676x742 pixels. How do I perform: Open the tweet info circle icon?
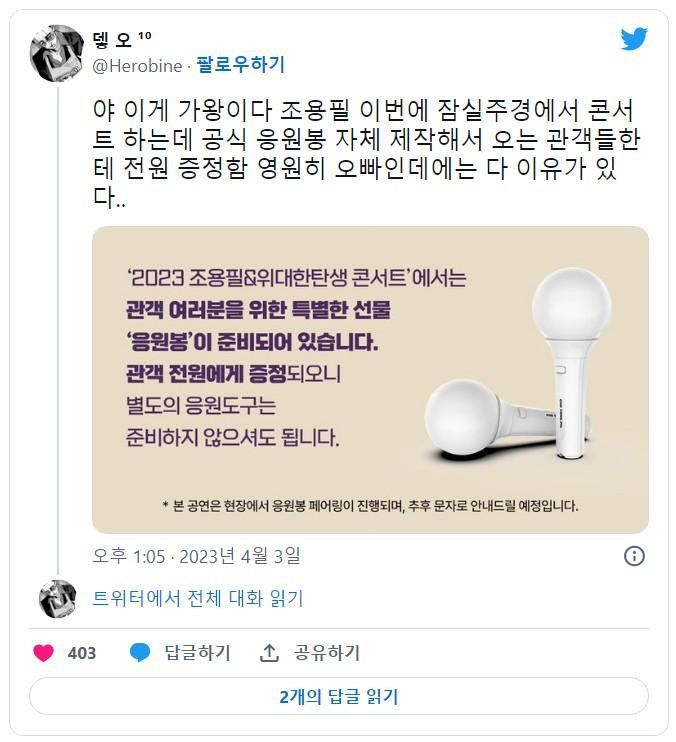coord(634,556)
